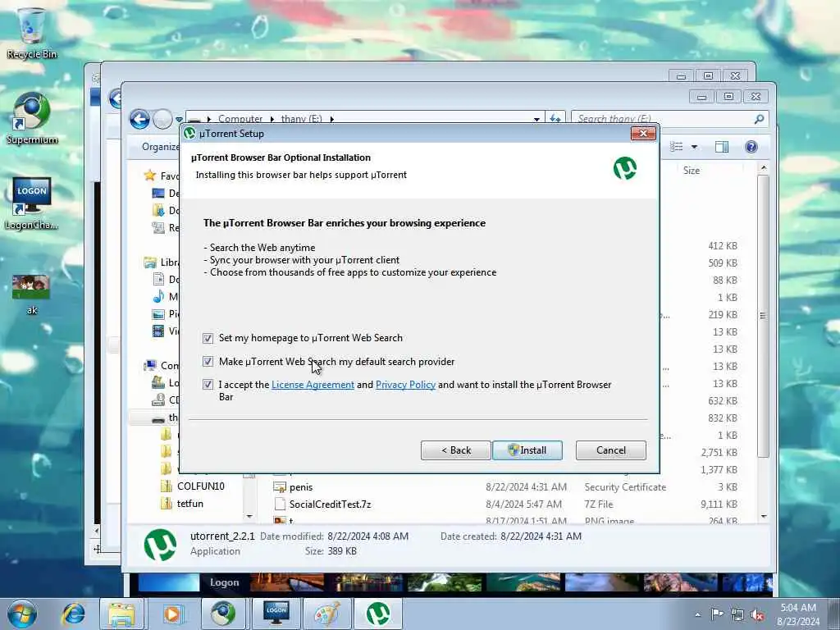Click the Cancel button in setup

click(x=610, y=450)
